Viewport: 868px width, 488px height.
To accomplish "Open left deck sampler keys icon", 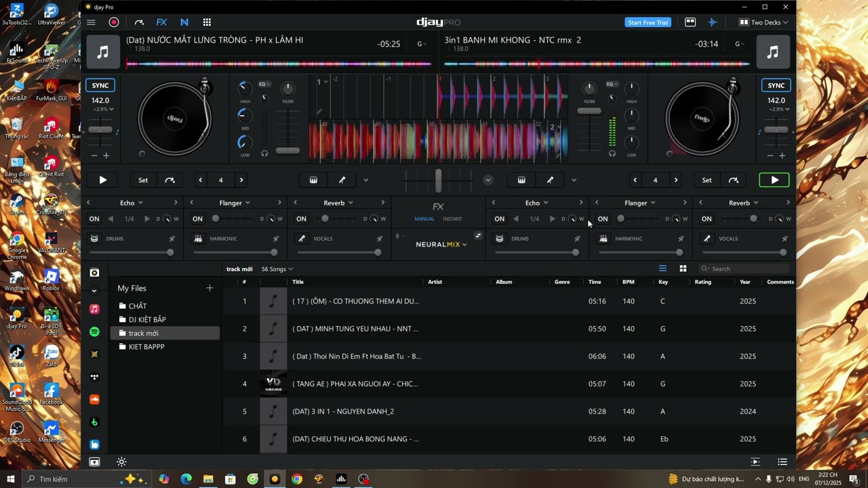I will [313, 180].
